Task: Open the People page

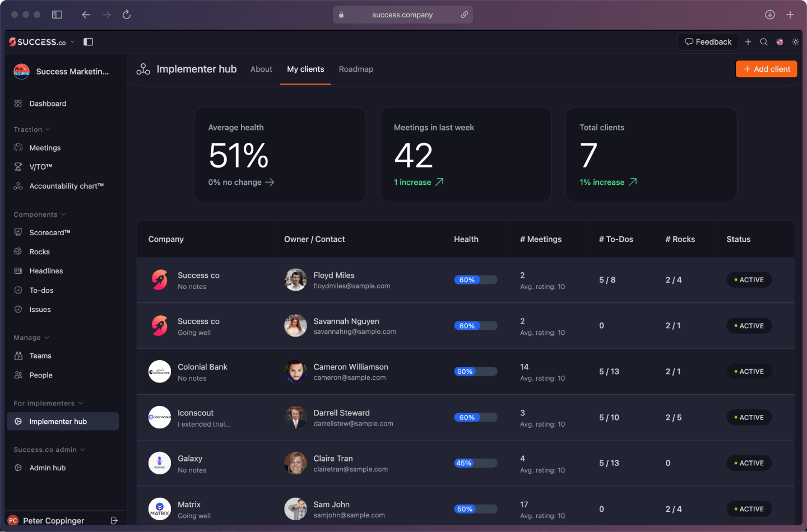Action: click(x=41, y=375)
